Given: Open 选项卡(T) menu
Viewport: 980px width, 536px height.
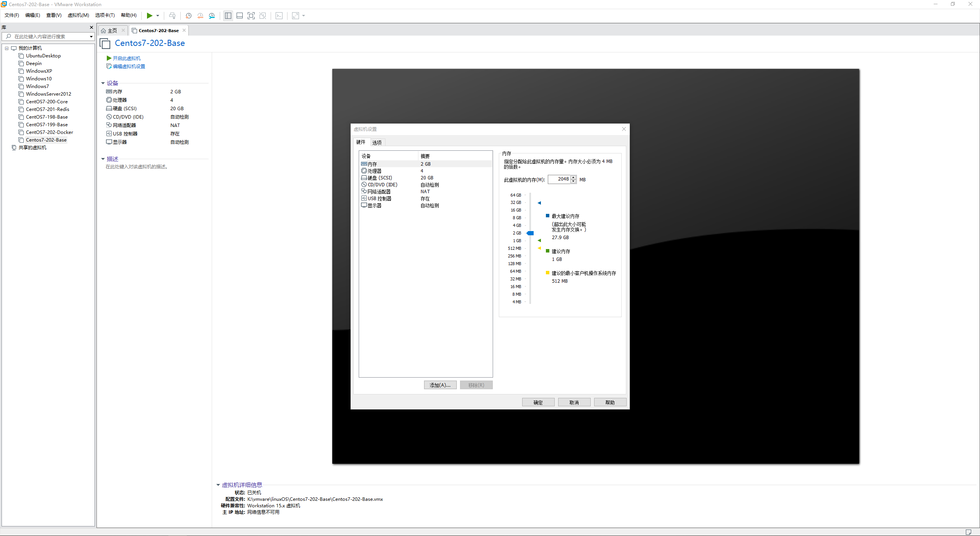Looking at the screenshot, I should tap(105, 15).
